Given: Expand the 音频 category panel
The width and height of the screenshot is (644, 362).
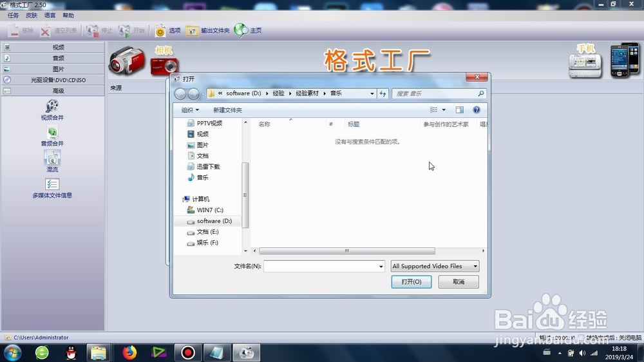Looking at the screenshot, I should tap(53, 58).
